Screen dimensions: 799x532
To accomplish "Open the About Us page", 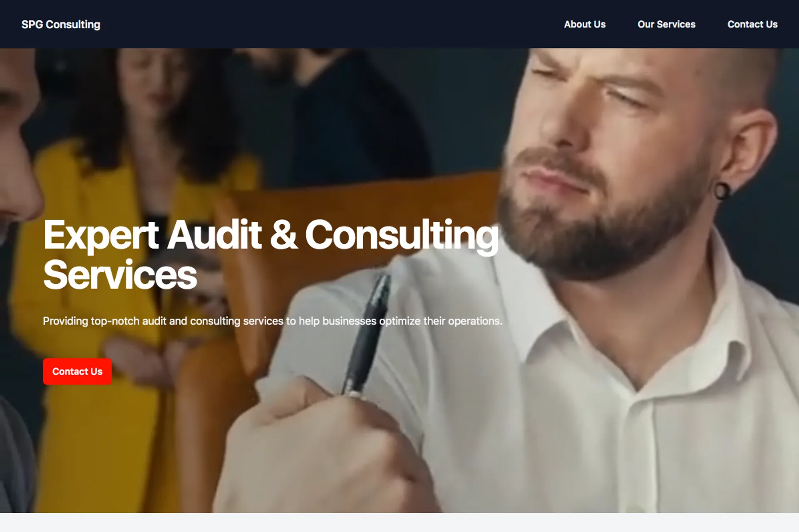I will [x=585, y=24].
